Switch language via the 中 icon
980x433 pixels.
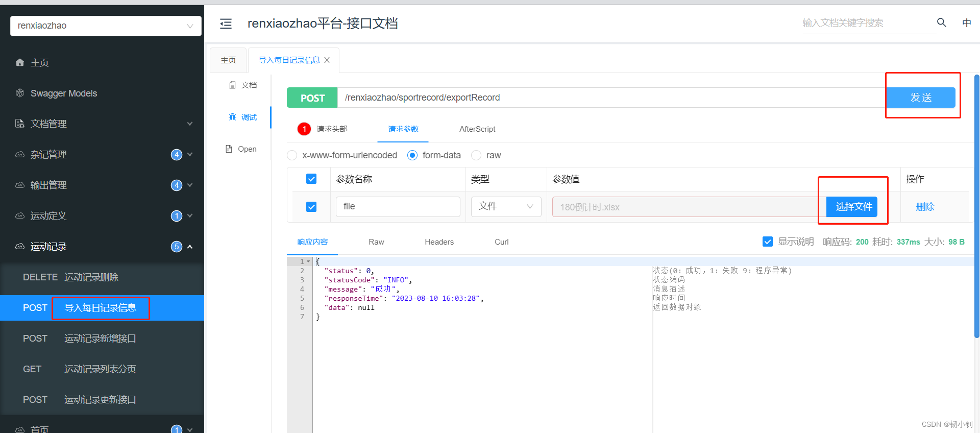click(x=967, y=22)
